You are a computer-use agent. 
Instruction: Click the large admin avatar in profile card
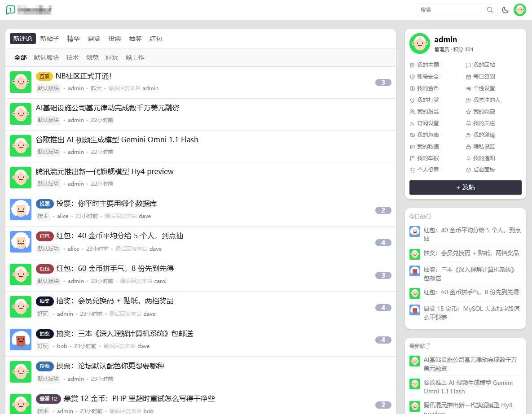[420, 44]
